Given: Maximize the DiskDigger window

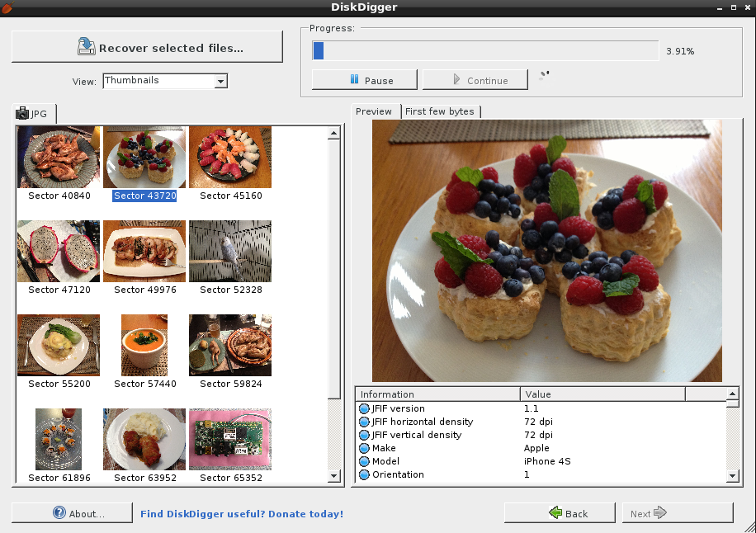Looking at the screenshot, I should (734, 7).
